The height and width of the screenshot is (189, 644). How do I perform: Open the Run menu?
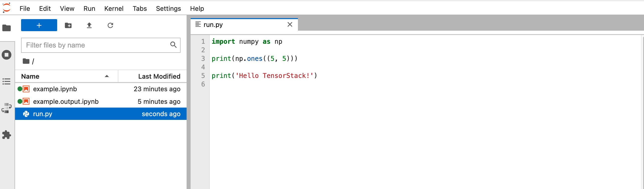[89, 9]
